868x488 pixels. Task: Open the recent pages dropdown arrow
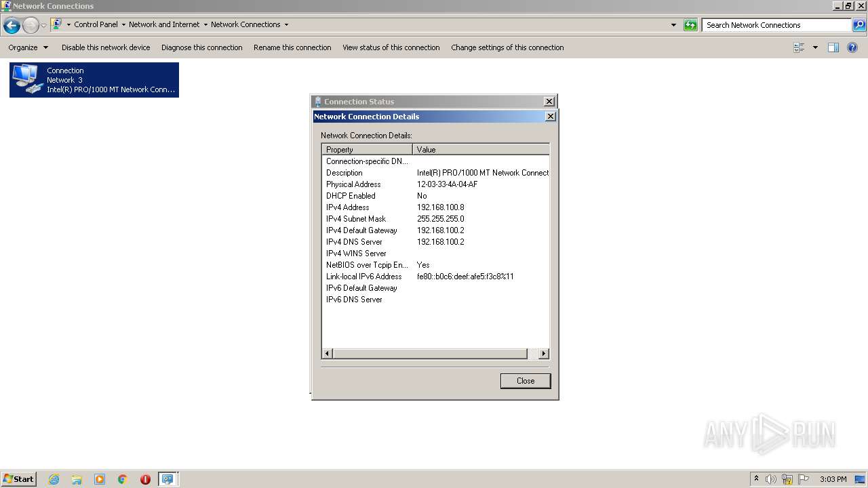43,26
